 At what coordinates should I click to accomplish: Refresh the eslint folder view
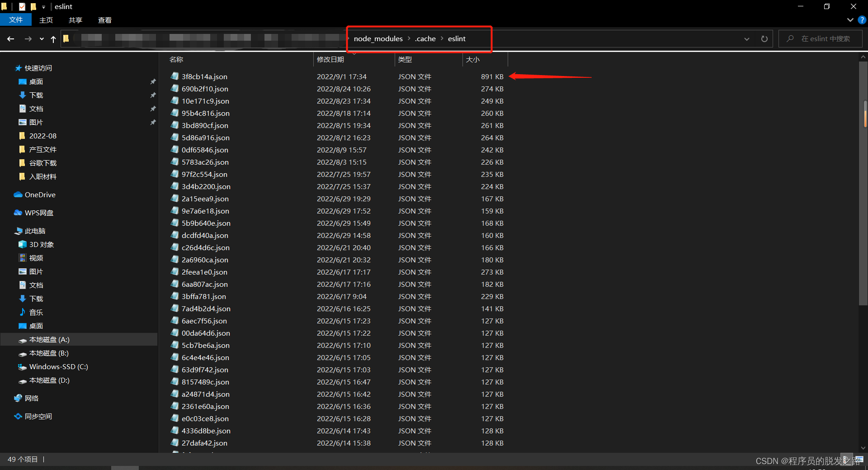pos(764,39)
